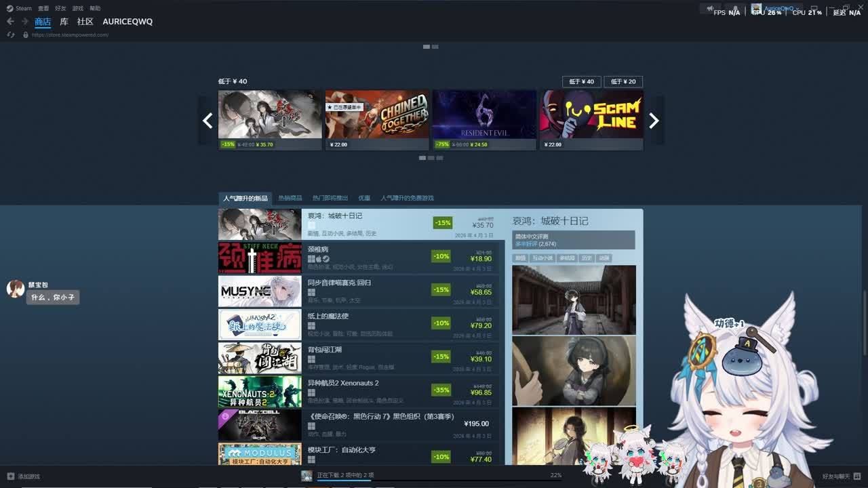Open the 使命召唤 黑色行动 7 row
This screenshot has width=868, height=488.
click(359, 425)
